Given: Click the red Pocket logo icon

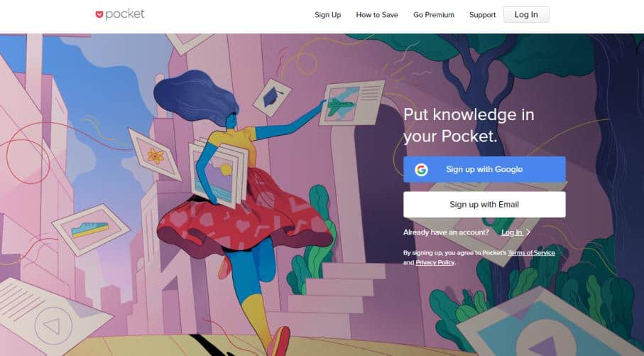Looking at the screenshot, I should click(99, 15).
